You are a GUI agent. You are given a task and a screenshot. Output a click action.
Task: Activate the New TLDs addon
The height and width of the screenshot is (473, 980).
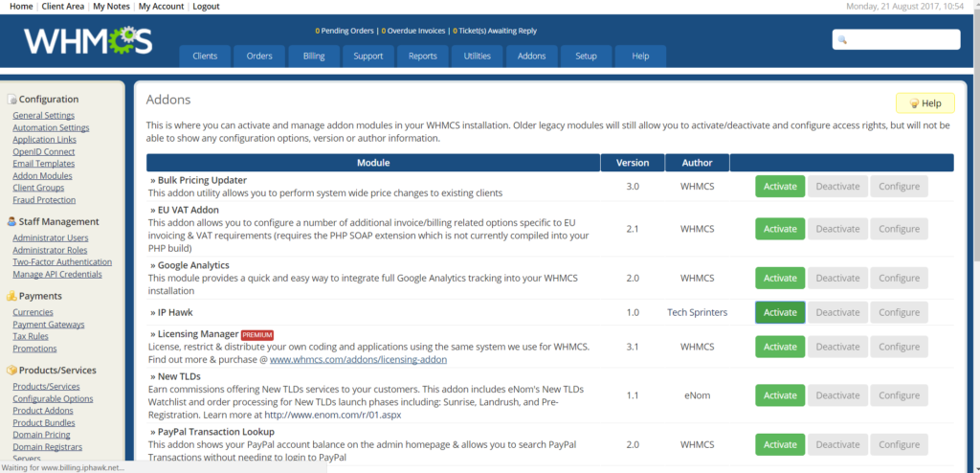(x=780, y=395)
